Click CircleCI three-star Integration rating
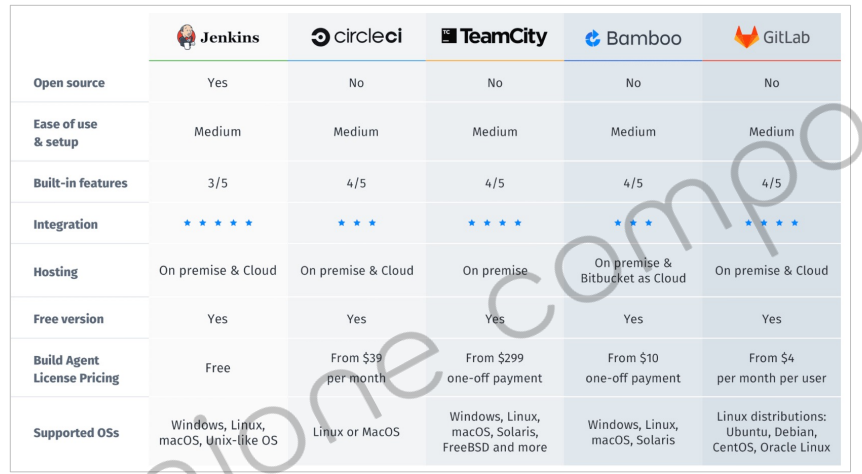 click(x=357, y=223)
